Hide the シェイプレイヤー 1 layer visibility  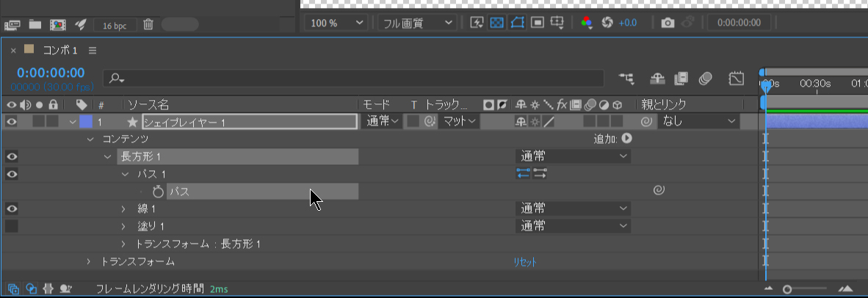11,121
